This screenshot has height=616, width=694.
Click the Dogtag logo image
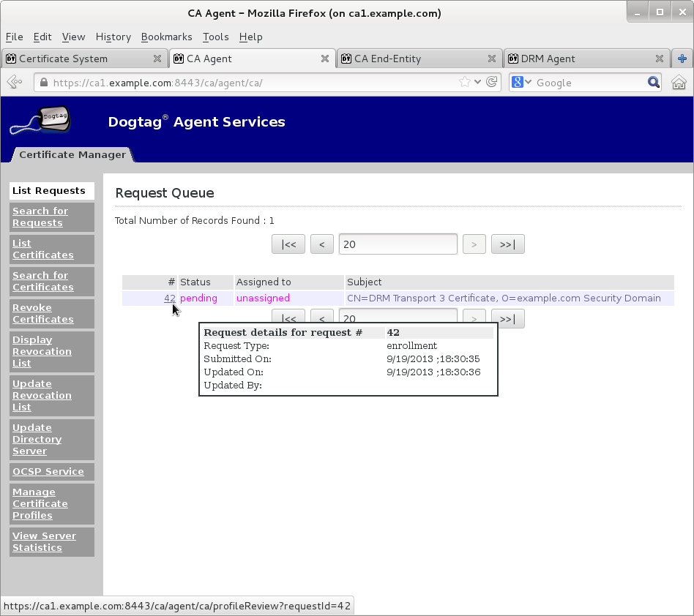40,120
